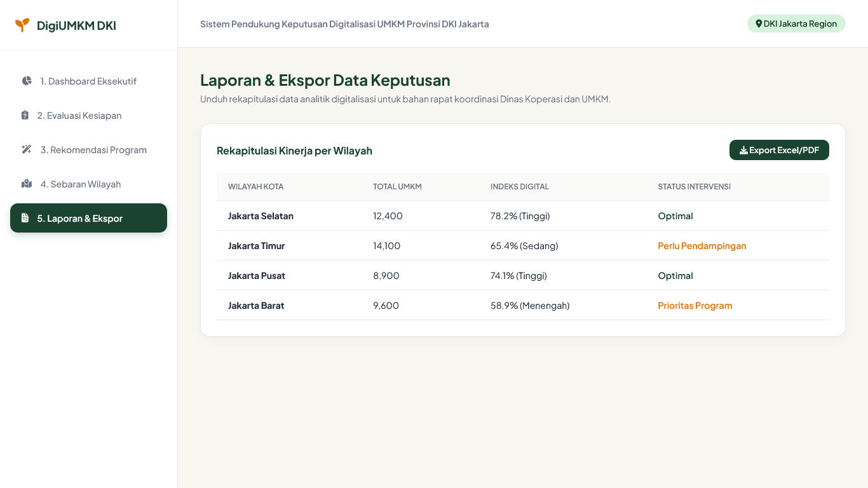Click the Rekomendasi Program magic wand icon

[27, 149]
